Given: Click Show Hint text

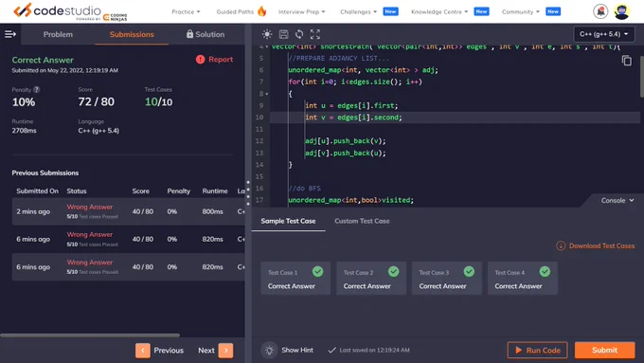Looking at the screenshot, I should [x=297, y=351].
